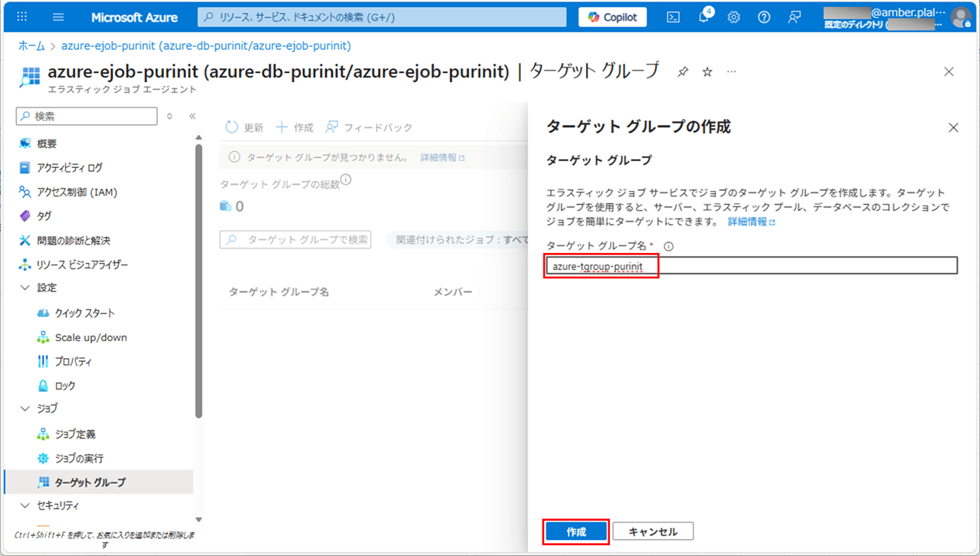
Task: Open the Azure portal hamburger menu
Action: pos(59,17)
